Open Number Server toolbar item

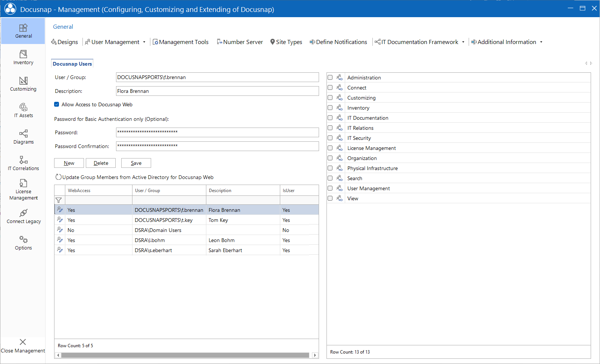pyautogui.click(x=240, y=42)
